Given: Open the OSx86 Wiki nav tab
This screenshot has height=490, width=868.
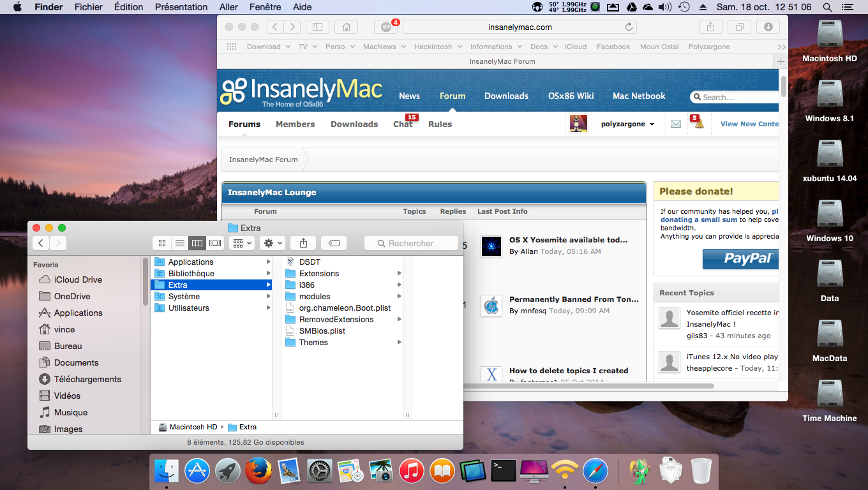Looking at the screenshot, I should click(571, 96).
